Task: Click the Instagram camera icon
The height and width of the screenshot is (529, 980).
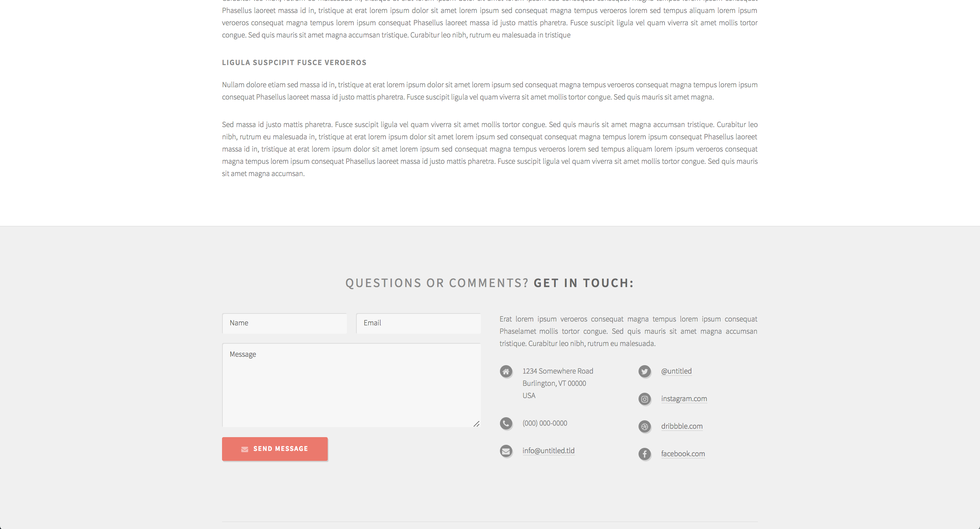Action: point(645,399)
